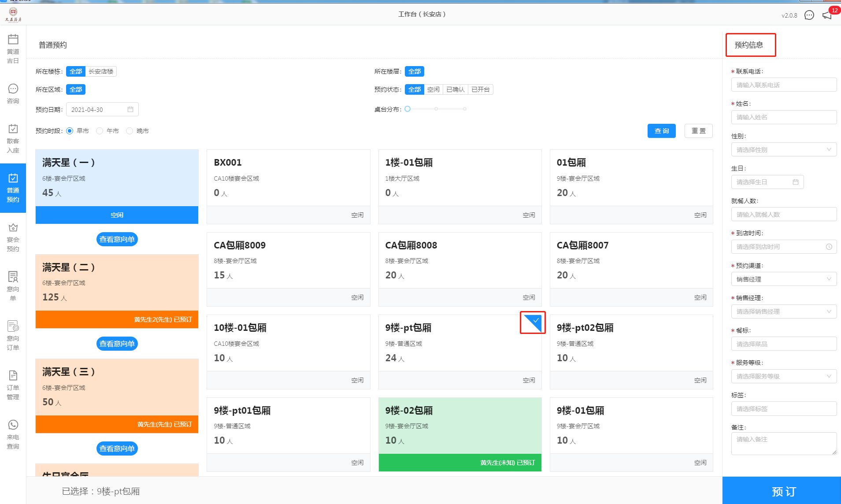
Task: Filter building by 长安店楼
Action: point(101,71)
